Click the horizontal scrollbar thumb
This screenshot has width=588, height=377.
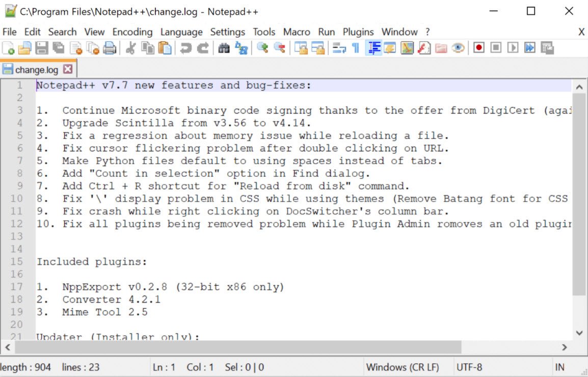point(238,347)
